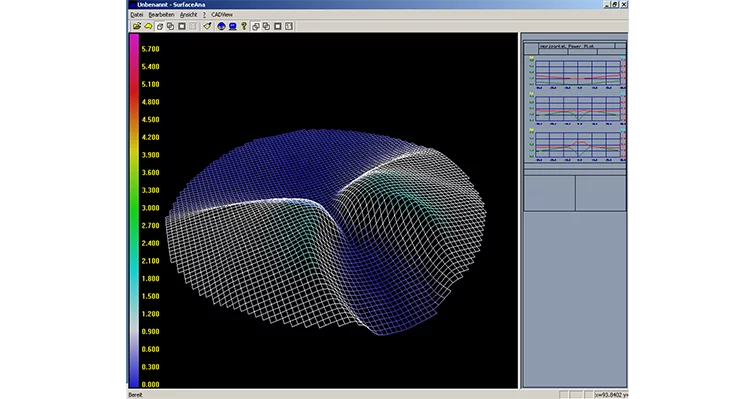755x399 pixels.
Task: Open the Bearbeiten menu
Action: 161,15
